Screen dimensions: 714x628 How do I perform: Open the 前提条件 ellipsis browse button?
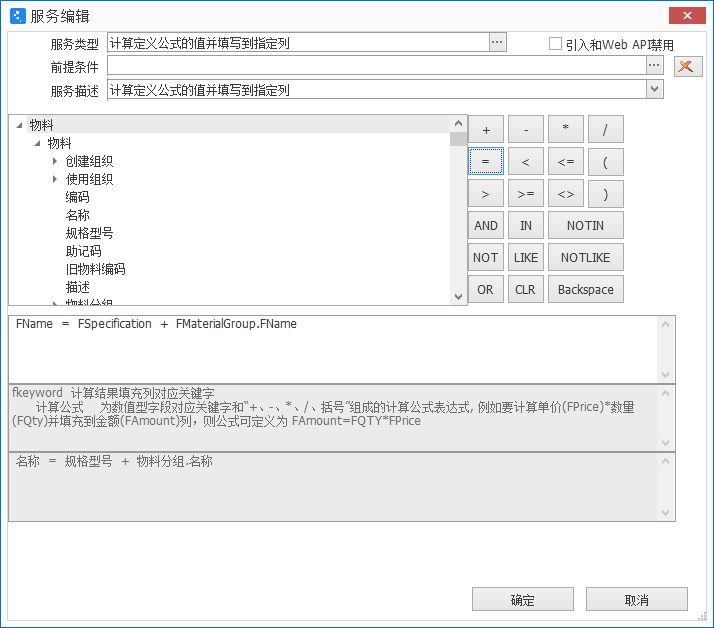[x=654, y=66]
